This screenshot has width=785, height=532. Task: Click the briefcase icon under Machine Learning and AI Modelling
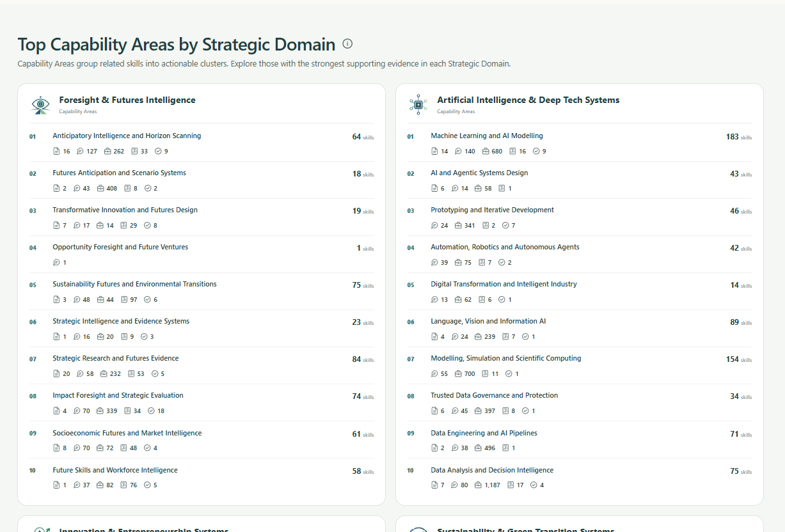point(484,152)
